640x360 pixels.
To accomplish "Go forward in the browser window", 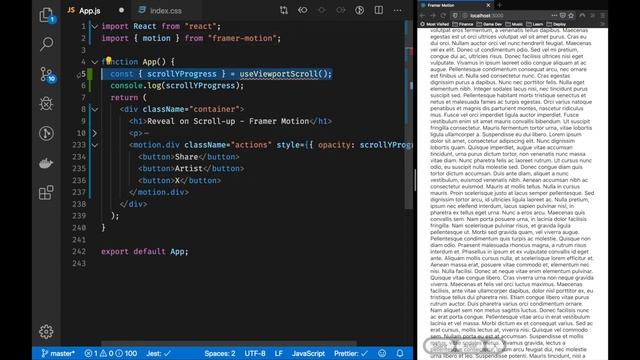I will [433, 16].
